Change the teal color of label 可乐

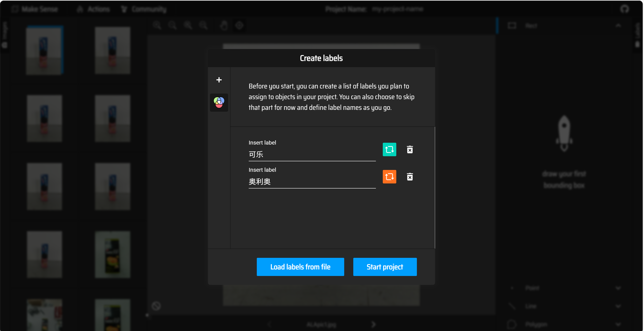point(389,150)
